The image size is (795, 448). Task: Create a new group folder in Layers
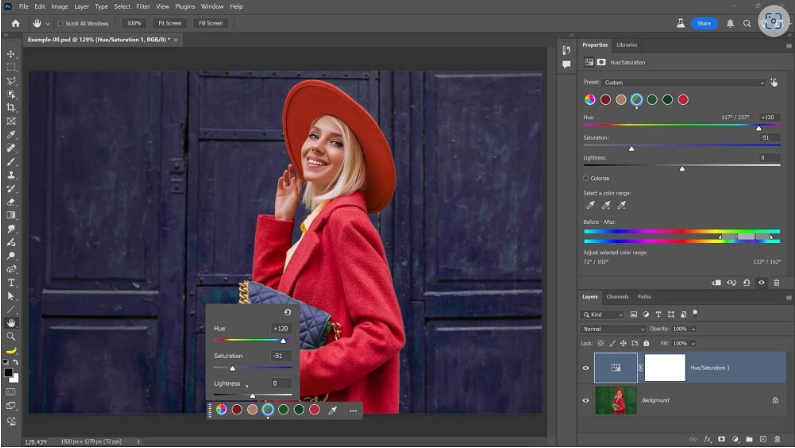(749, 439)
